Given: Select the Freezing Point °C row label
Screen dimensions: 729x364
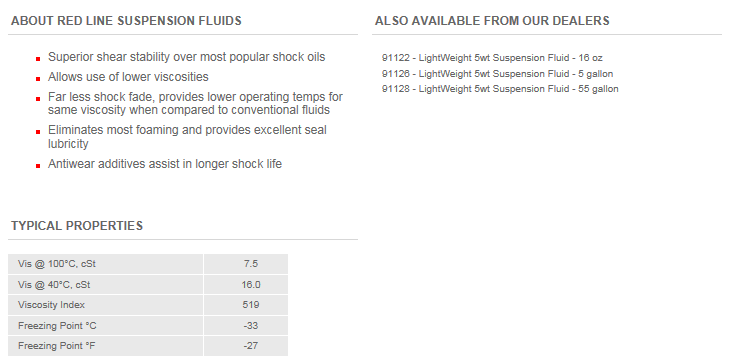Looking at the screenshot, I should click(57, 325).
